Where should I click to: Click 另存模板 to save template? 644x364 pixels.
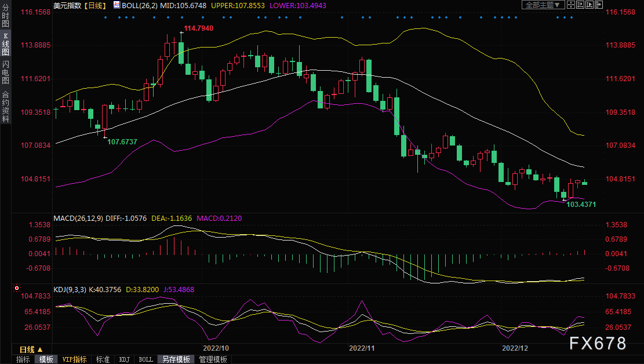[176, 359]
